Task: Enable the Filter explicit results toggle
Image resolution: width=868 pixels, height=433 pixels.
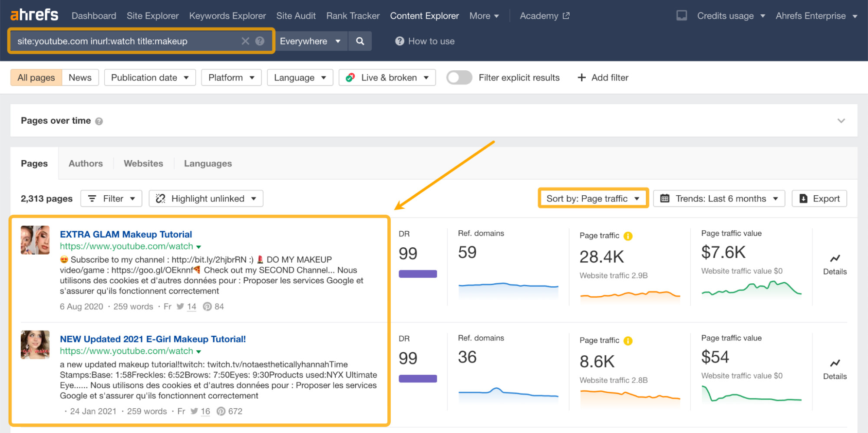Action: (459, 77)
